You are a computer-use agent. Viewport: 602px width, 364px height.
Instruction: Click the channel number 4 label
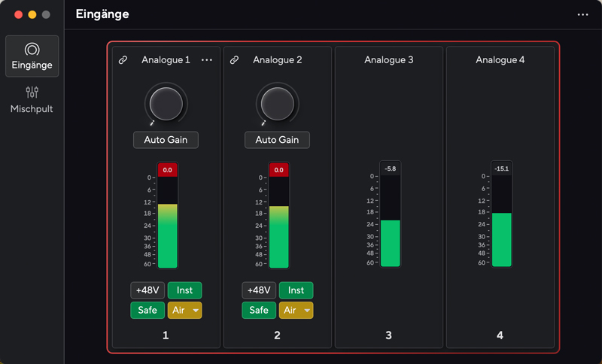click(500, 335)
